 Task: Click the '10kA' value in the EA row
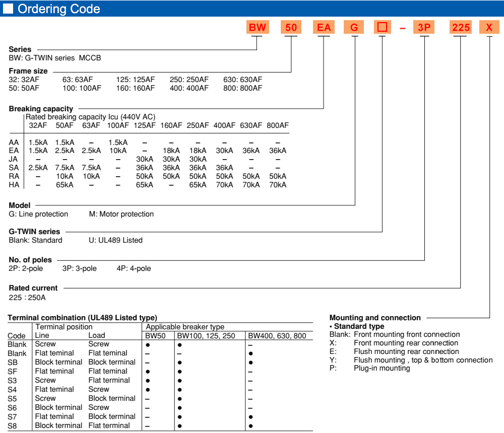coord(118,151)
